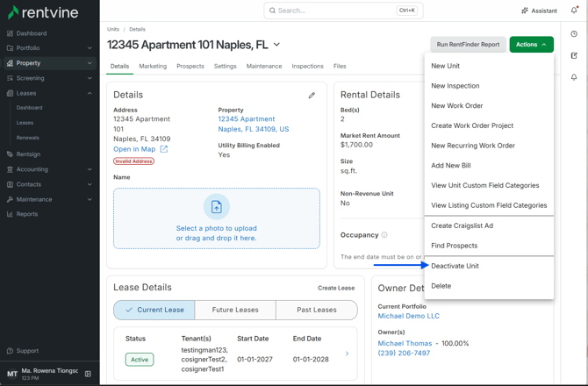Open the unit title dropdown chevron
Image resolution: width=588 pixels, height=386 pixels.
[276, 45]
